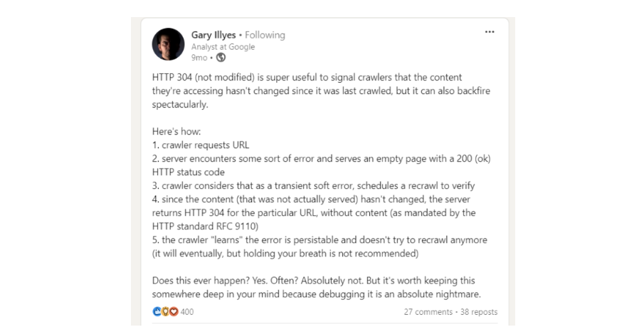Click step 1 crawler requests URL

201,145
